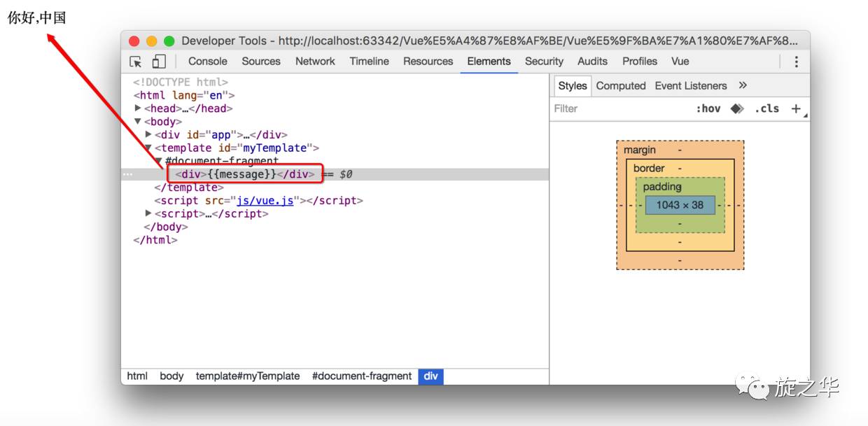Switch to the Sources tab
868x426 pixels.
point(261,62)
